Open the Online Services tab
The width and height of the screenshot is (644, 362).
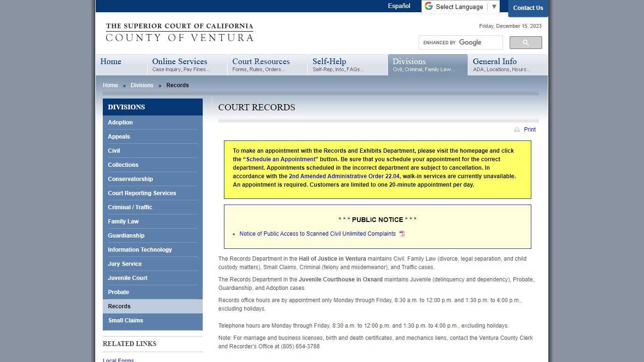(187, 65)
